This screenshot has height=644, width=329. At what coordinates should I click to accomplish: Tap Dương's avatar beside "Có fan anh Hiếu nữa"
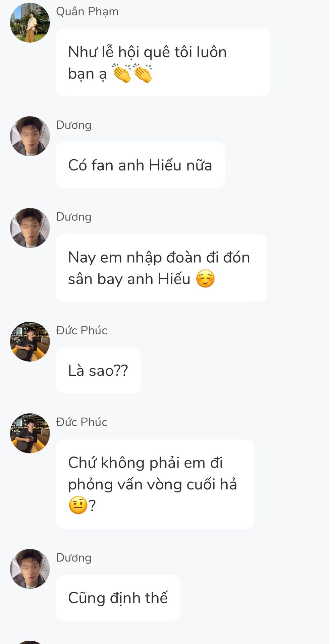(30, 136)
